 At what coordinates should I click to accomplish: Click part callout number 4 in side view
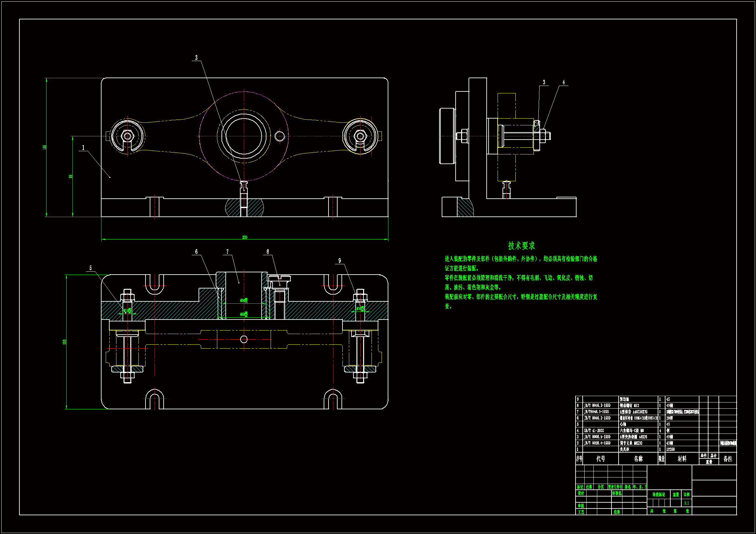pos(563,82)
